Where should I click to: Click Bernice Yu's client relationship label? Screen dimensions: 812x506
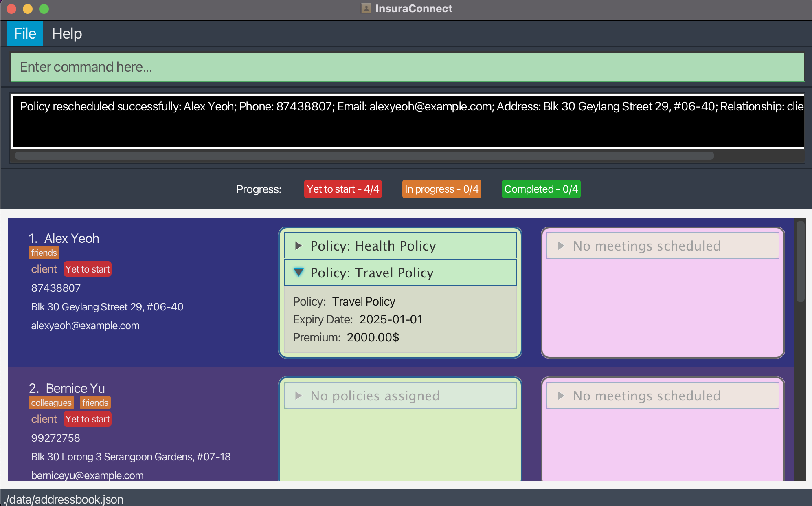44,419
